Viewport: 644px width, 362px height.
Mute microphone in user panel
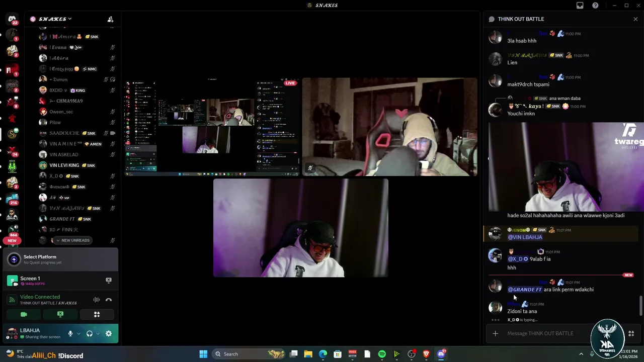(x=70, y=333)
